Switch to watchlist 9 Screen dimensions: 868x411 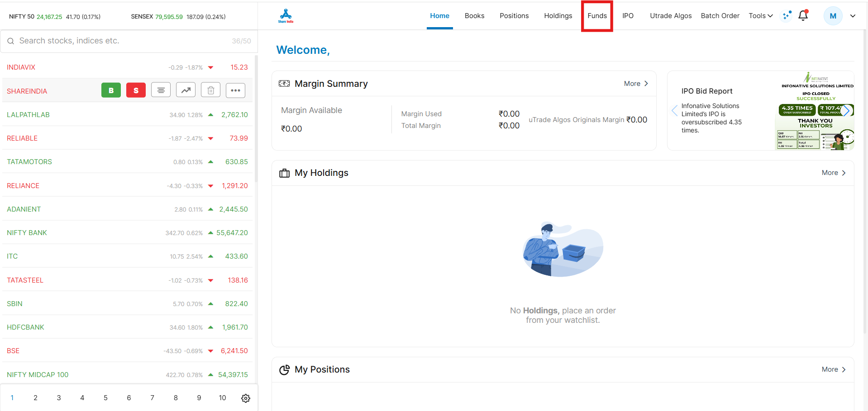199,398
